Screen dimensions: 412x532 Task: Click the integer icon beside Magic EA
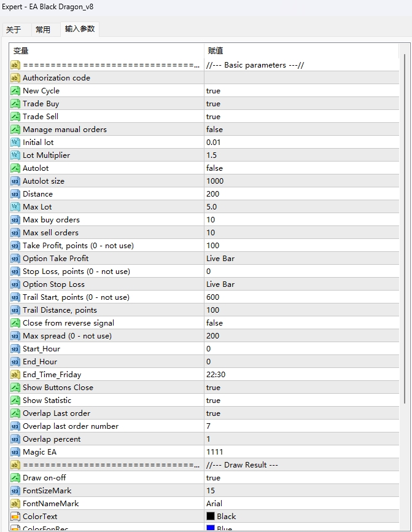coord(15,452)
